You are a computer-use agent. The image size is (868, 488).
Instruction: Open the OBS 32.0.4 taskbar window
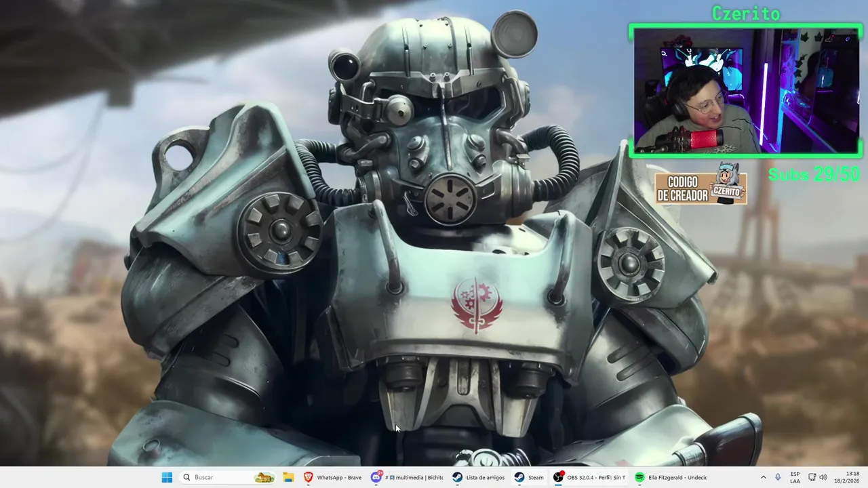tap(589, 477)
